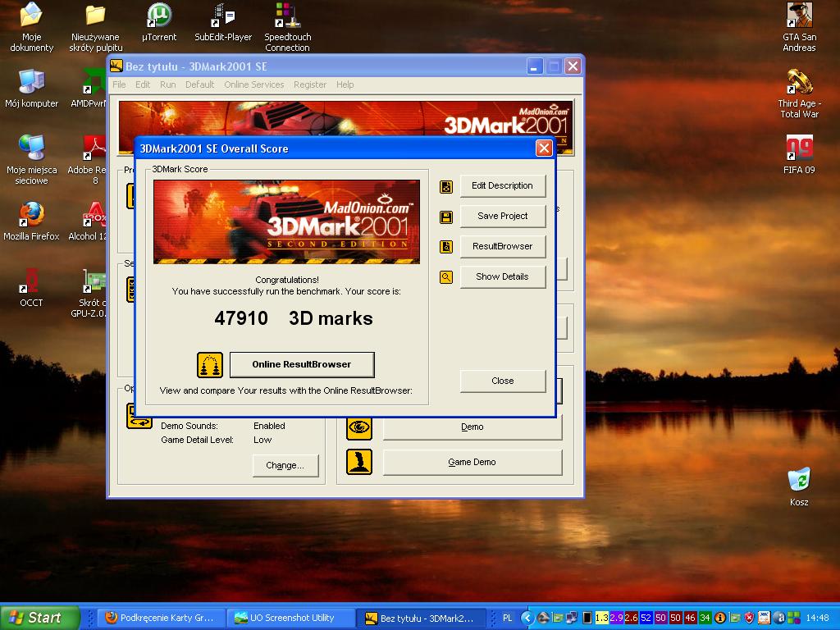Expand hidden tray icons with chevron
Image resolution: width=840 pixels, height=630 pixels.
click(x=527, y=618)
